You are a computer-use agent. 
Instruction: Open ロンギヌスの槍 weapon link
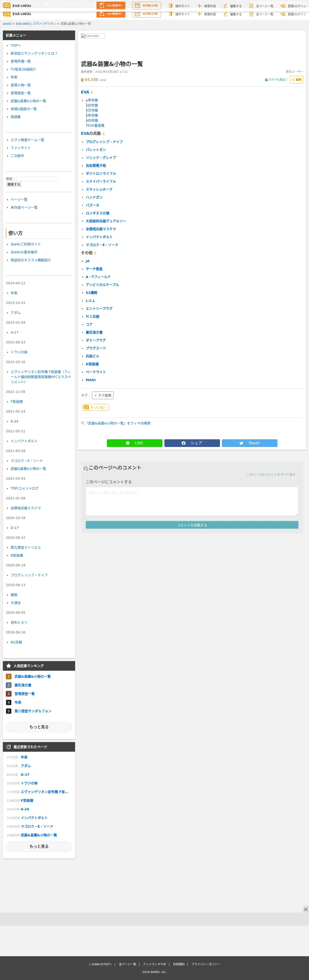point(97,213)
